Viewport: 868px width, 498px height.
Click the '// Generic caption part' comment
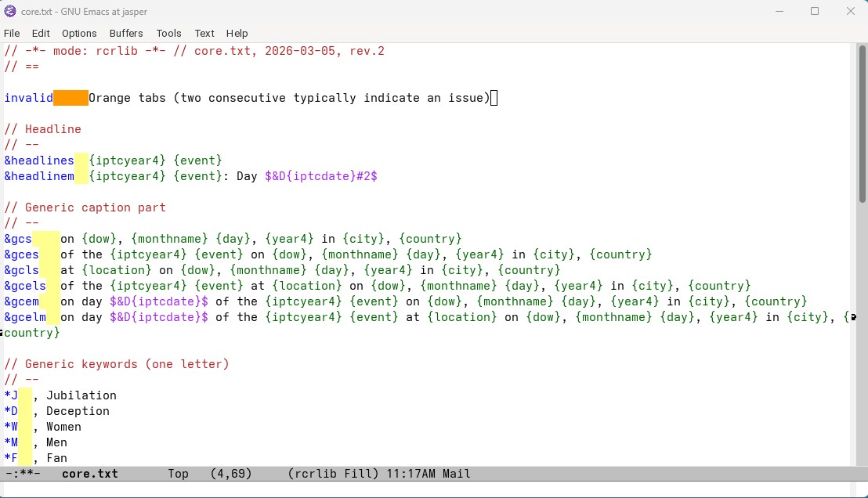85,207
